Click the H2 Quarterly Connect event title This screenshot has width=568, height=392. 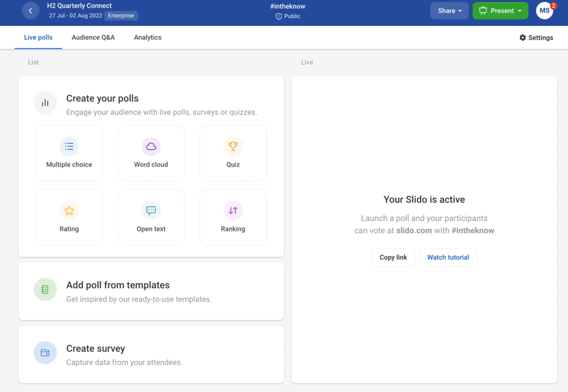coord(79,6)
